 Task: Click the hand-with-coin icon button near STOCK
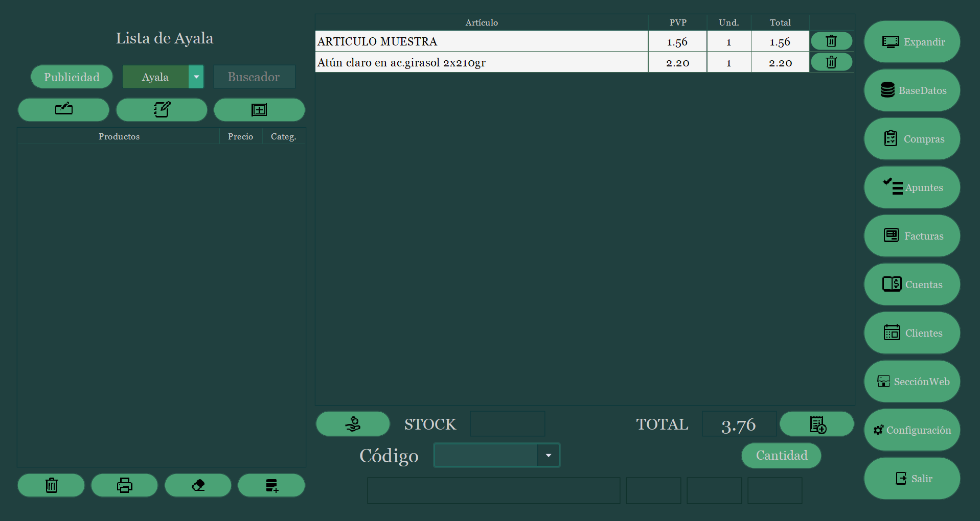pos(353,424)
